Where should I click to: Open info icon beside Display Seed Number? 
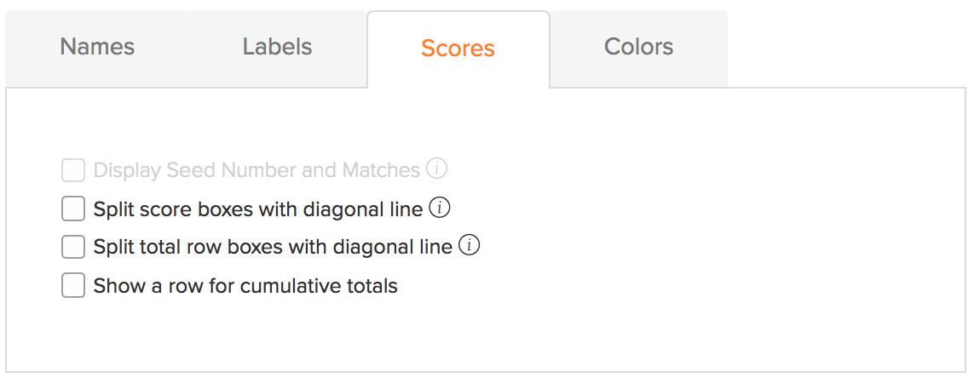coord(437,169)
